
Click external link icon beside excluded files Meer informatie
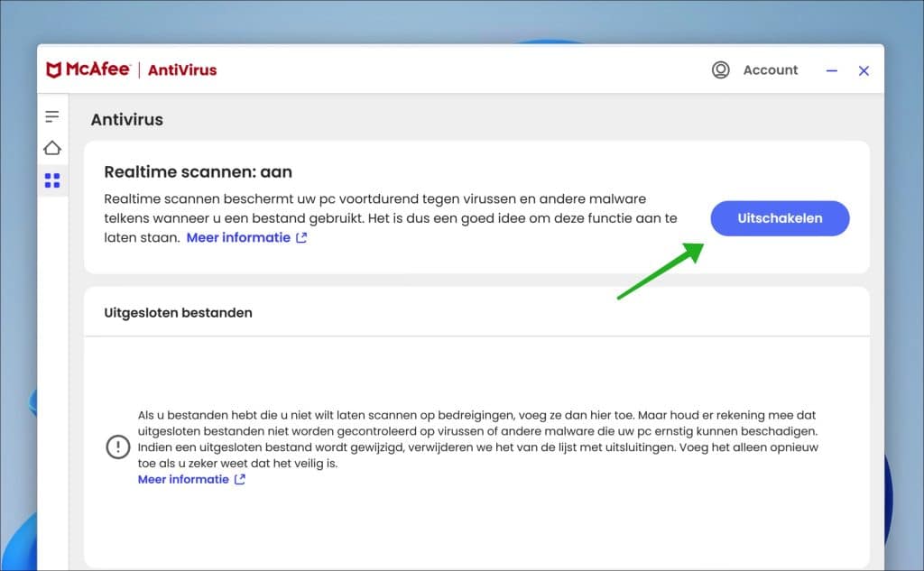click(x=240, y=480)
